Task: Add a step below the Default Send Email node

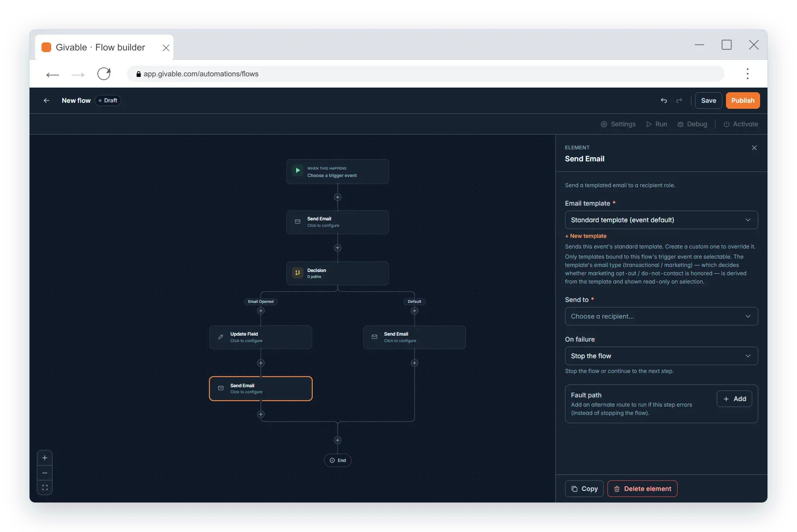Action: pyautogui.click(x=414, y=363)
